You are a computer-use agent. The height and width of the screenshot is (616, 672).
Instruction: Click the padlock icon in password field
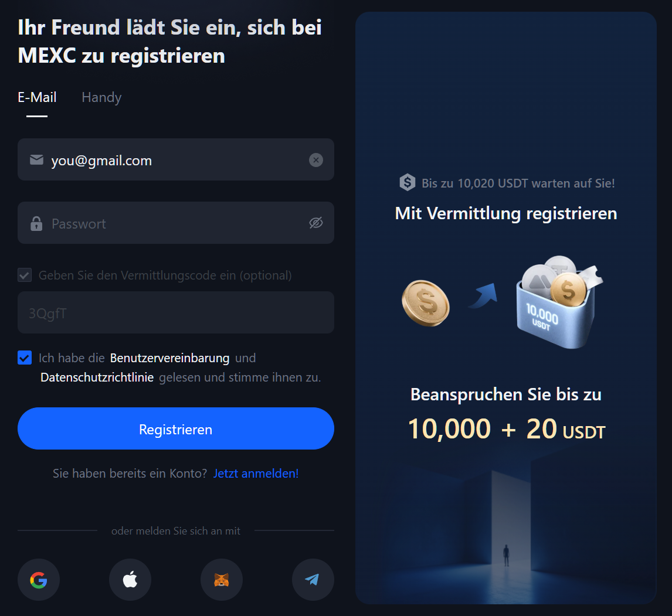tap(36, 223)
